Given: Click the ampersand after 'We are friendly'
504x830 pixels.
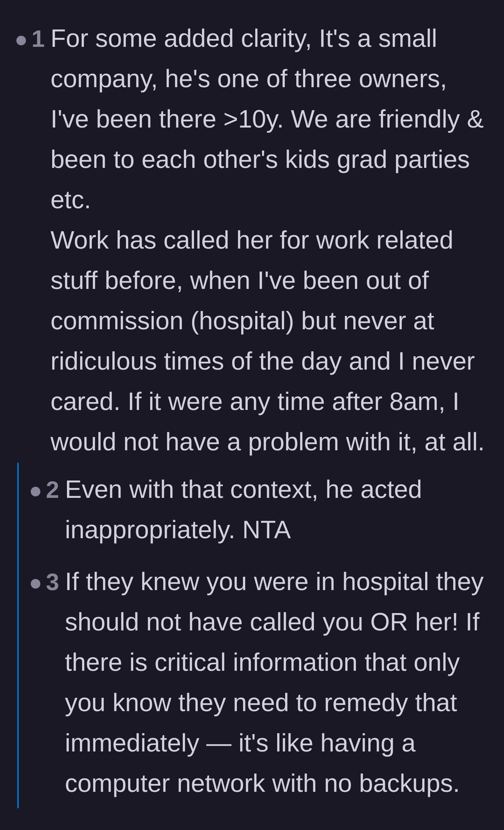Looking at the screenshot, I should [475, 119].
